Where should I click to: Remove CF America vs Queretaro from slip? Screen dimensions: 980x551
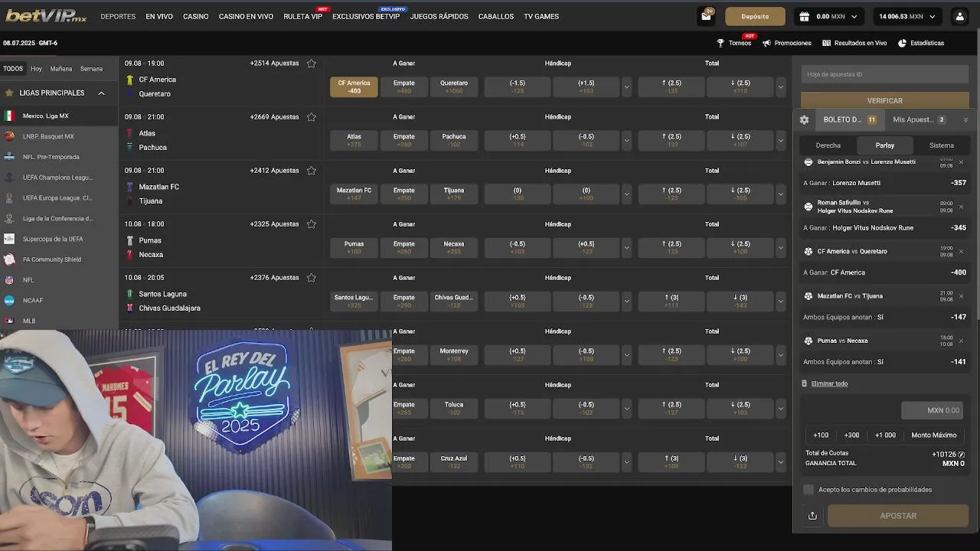pyautogui.click(x=962, y=251)
